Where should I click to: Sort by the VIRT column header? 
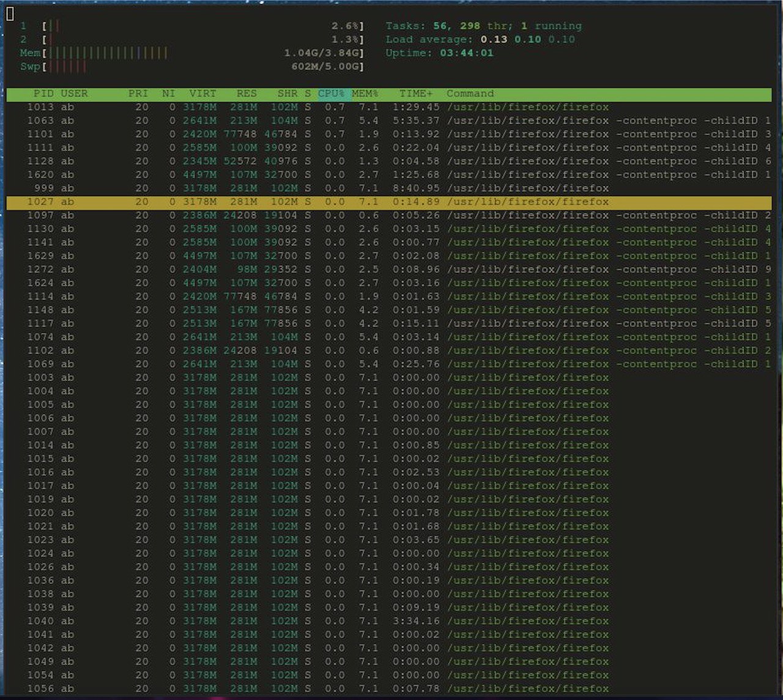(202, 94)
